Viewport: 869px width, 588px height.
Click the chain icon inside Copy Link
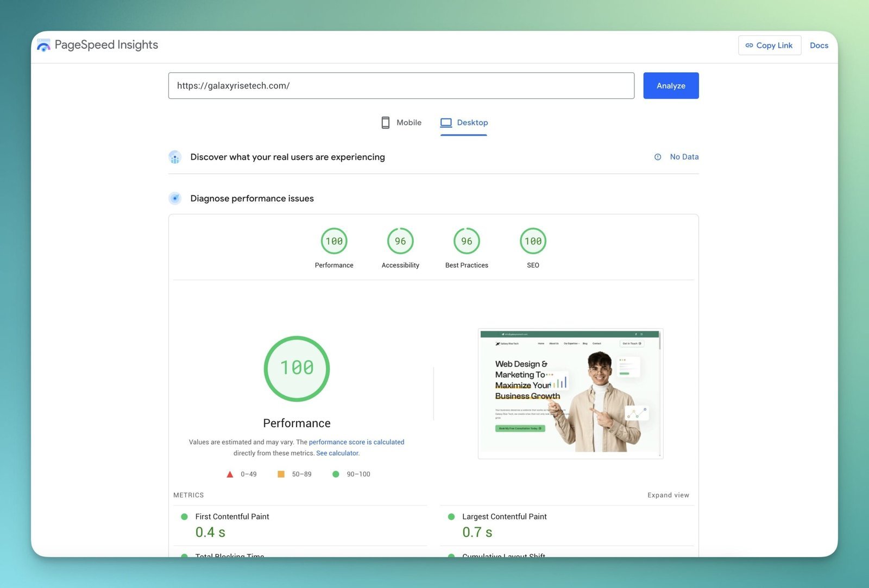750,45
